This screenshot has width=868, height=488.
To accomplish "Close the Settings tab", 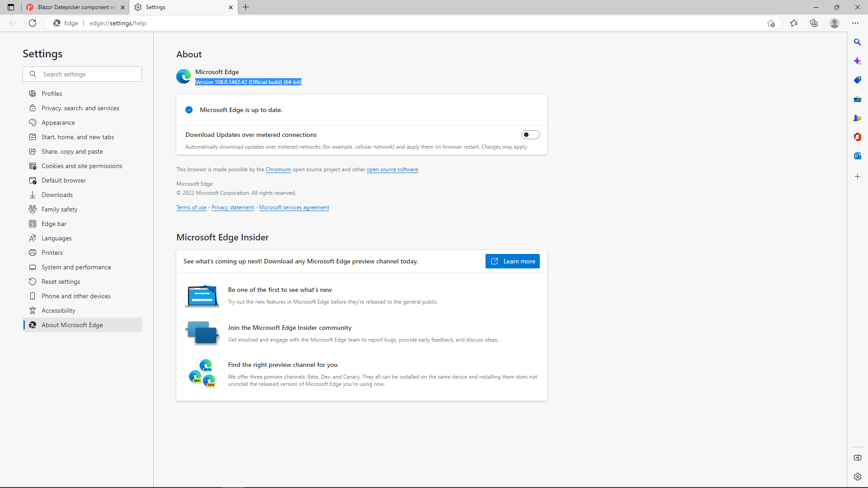I will pos(231,7).
